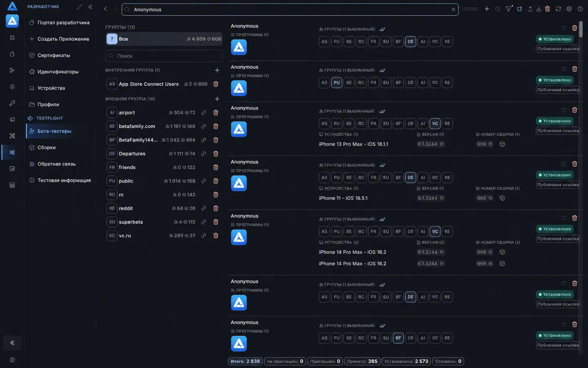Toggle RE chip in iPhone 14 Pro Max tester
Screen dimensions: 588x368
point(447,232)
